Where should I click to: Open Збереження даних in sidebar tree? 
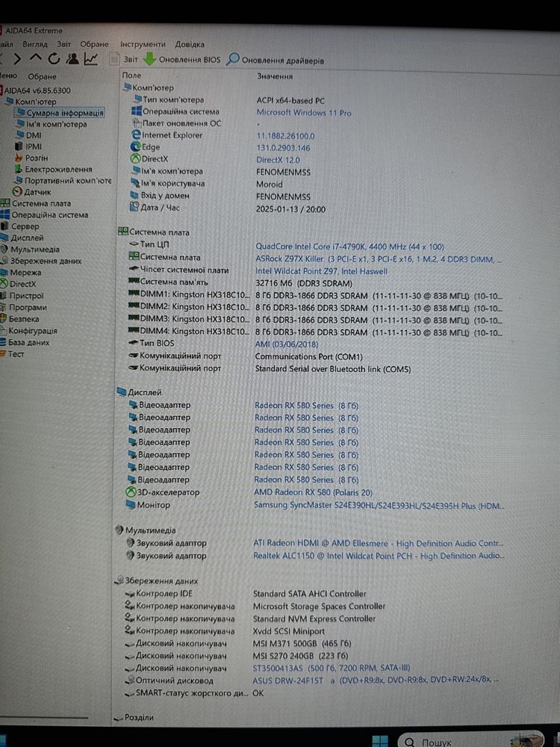click(41, 261)
